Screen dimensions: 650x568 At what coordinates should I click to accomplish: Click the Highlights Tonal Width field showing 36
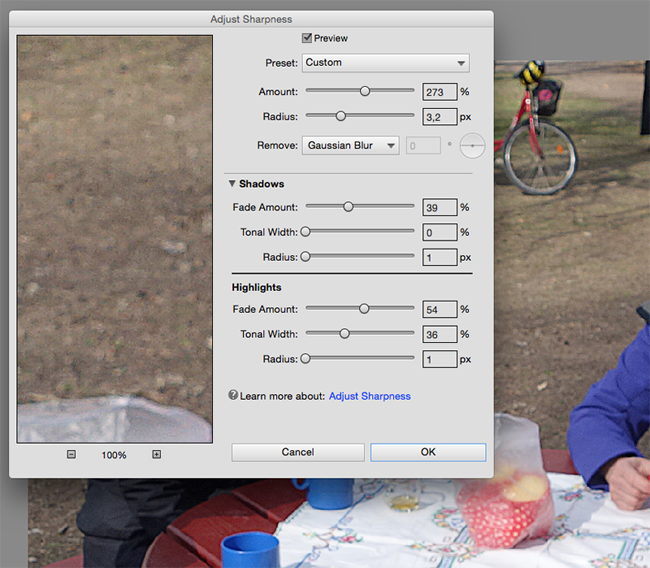click(440, 334)
